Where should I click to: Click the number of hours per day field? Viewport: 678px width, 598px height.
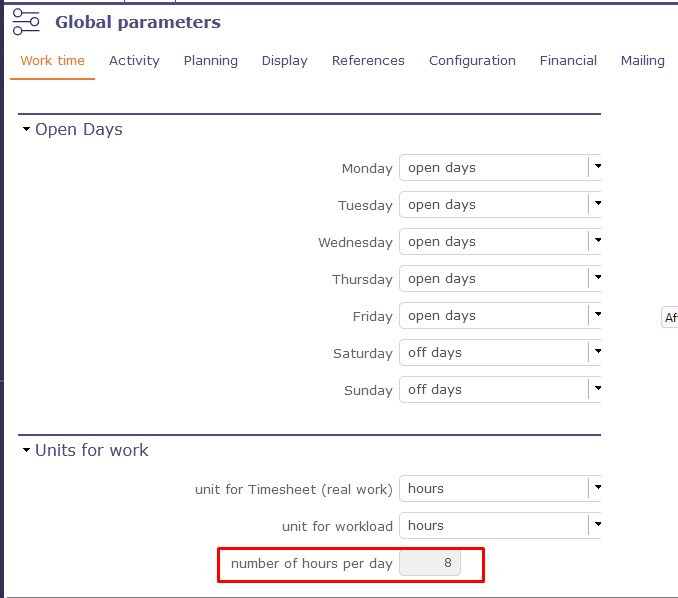click(430, 564)
